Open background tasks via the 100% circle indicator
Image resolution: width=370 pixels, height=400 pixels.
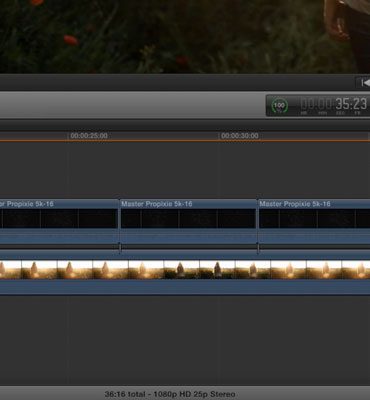point(279,106)
